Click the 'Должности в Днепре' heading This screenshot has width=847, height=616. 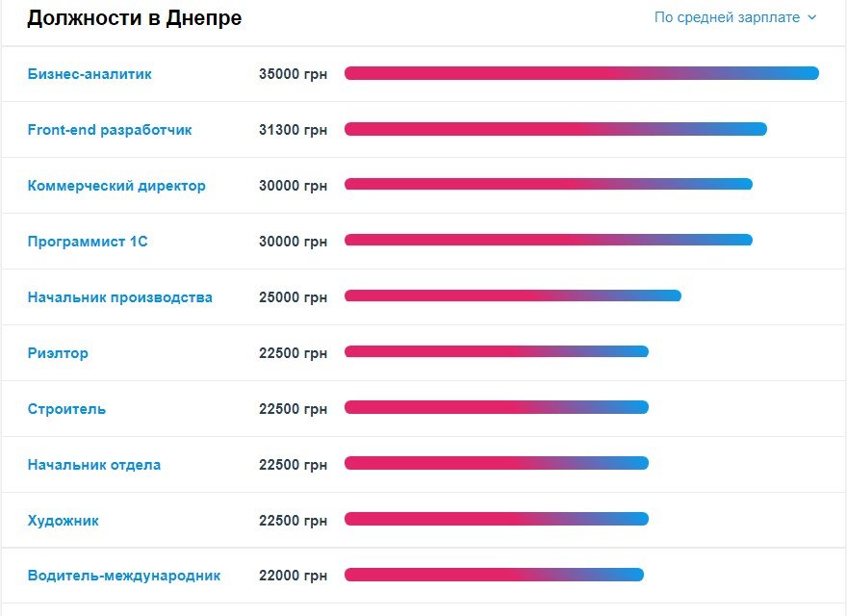(135, 18)
